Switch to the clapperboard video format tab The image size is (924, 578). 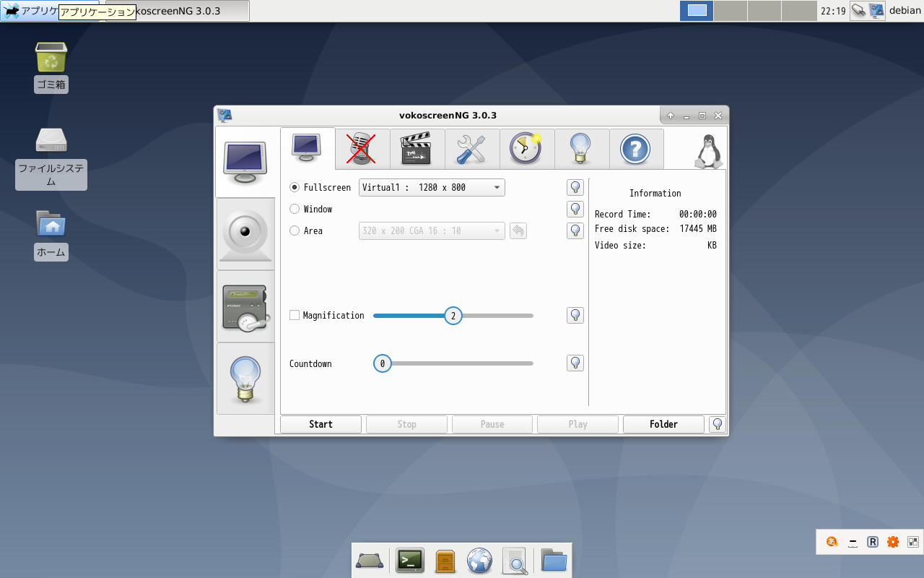(417, 149)
